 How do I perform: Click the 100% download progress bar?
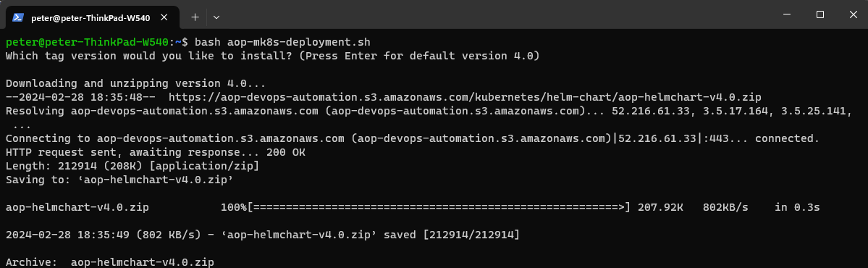click(x=425, y=208)
